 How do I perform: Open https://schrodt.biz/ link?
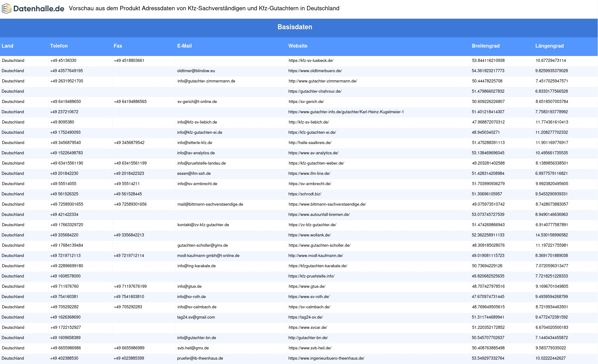pos(305,194)
